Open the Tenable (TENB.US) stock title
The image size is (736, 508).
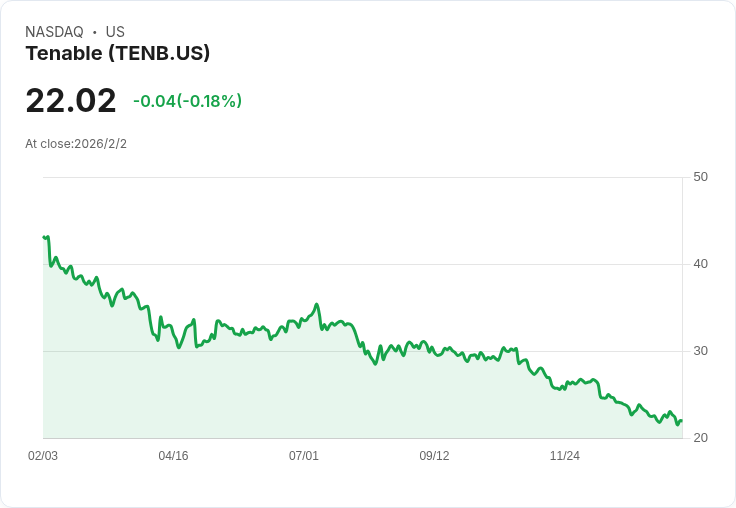[117, 54]
